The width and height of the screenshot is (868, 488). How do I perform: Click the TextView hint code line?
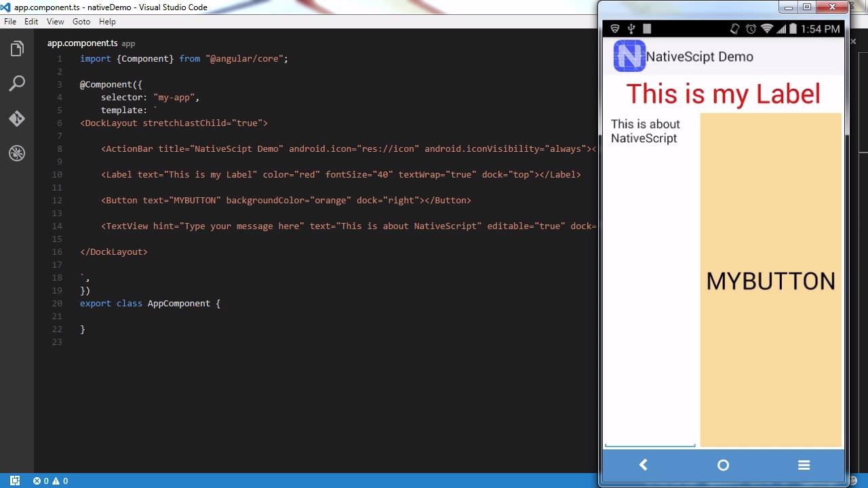tap(349, 226)
